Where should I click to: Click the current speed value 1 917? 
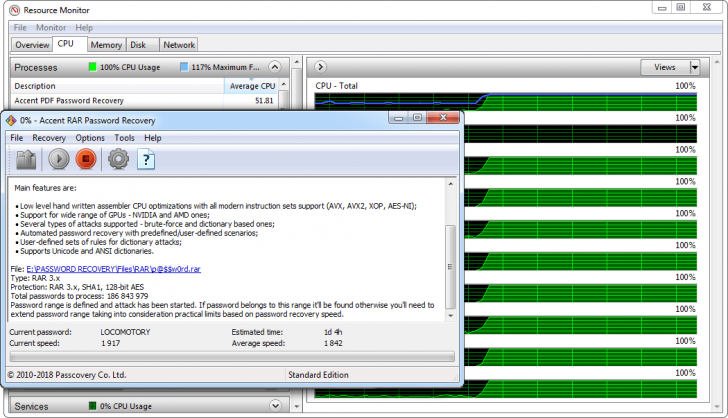coord(110,343)
